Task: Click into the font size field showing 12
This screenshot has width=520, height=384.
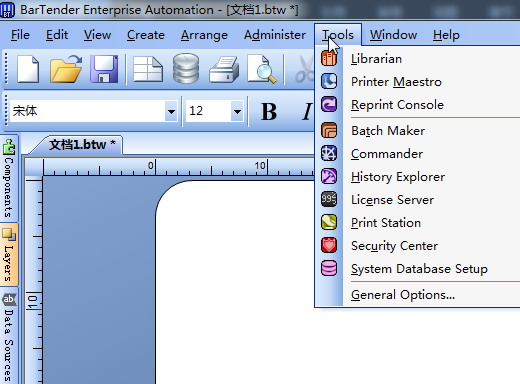Action: (208, 111)
